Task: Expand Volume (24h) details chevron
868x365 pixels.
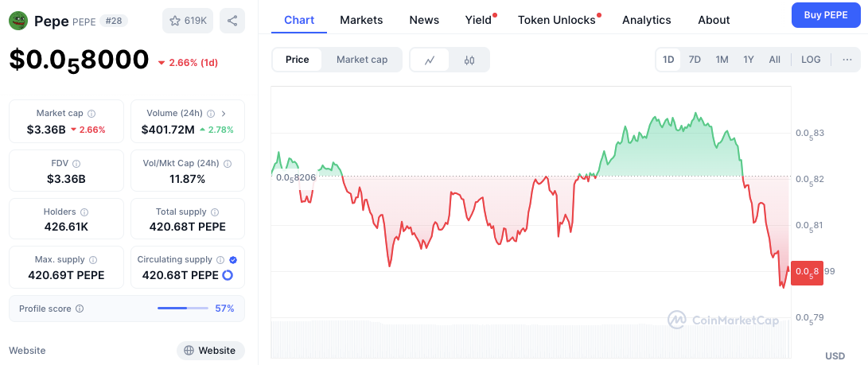Action: [x=224, y=114]
